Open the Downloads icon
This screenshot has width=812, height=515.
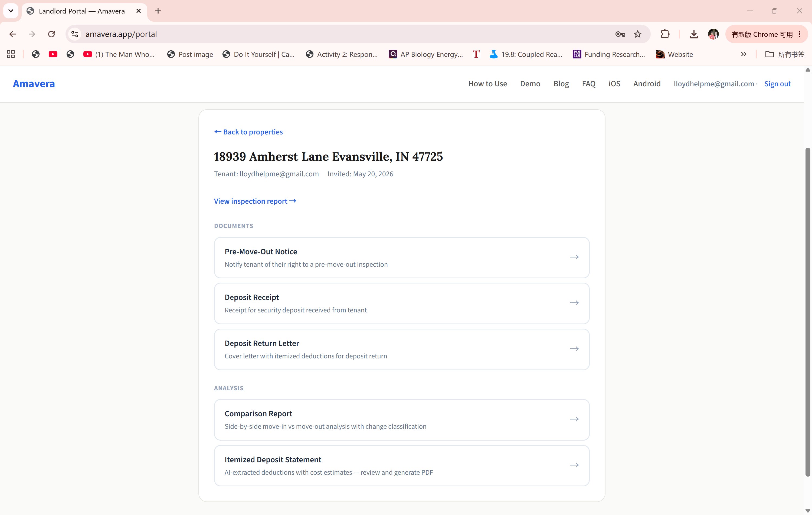694,34
